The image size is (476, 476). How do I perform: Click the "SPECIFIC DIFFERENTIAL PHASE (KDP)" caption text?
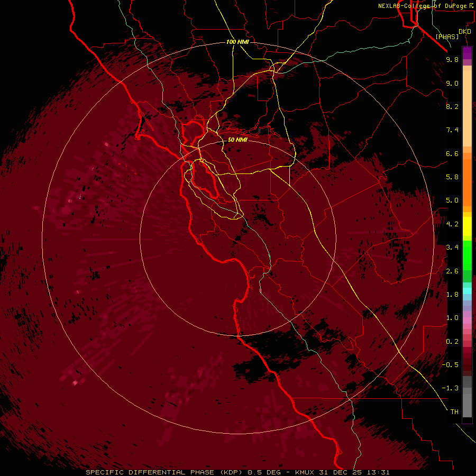(165, 472)
